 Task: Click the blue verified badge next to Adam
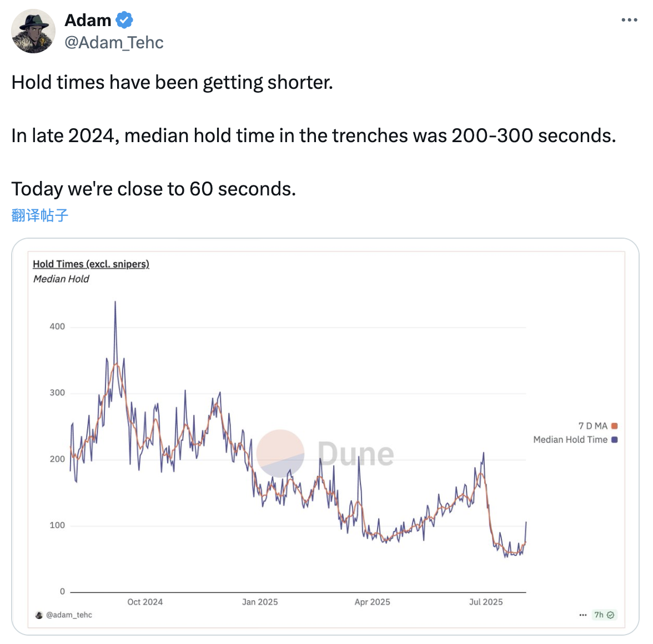coord(124,20)
